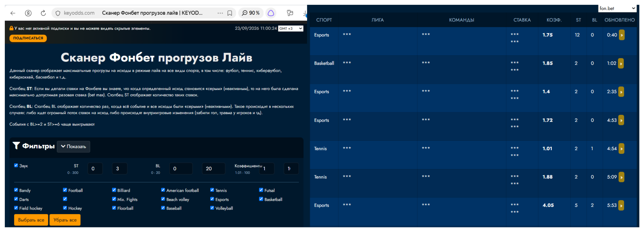Select the 4.05 coefficient value

coord(548,205)
